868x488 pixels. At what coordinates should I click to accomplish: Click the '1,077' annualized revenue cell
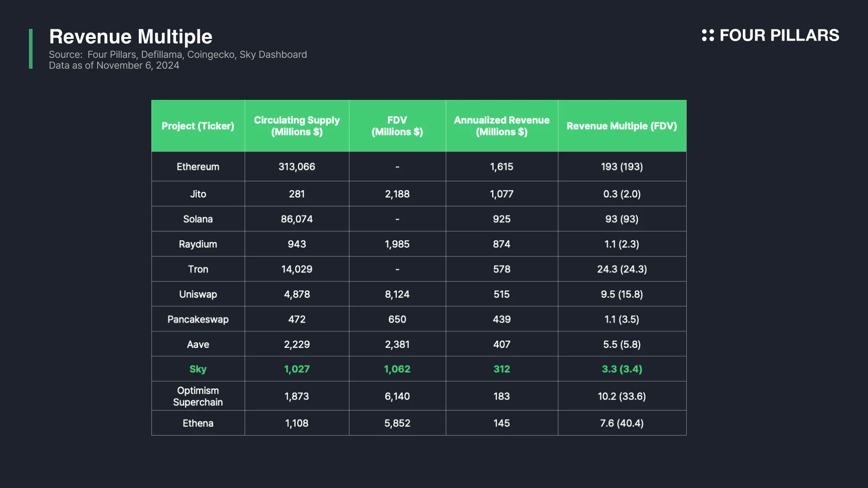502,194
